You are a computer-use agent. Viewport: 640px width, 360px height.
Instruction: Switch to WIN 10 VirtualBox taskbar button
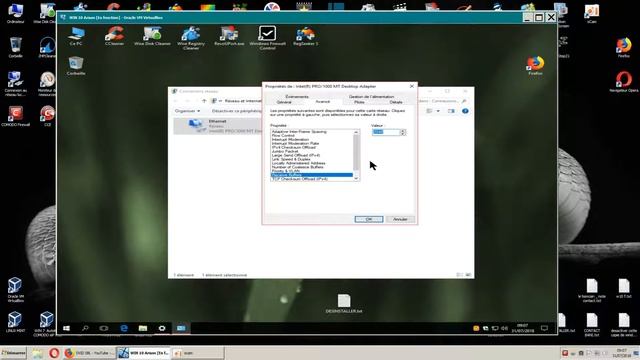click(x=143, y=353)
